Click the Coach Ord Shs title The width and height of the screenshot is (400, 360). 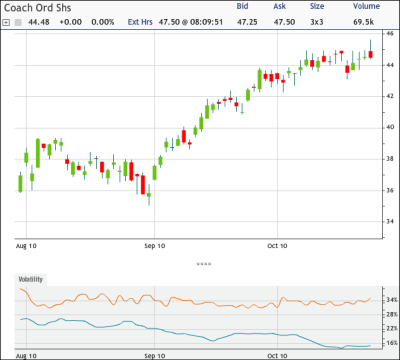pos(37,8)
